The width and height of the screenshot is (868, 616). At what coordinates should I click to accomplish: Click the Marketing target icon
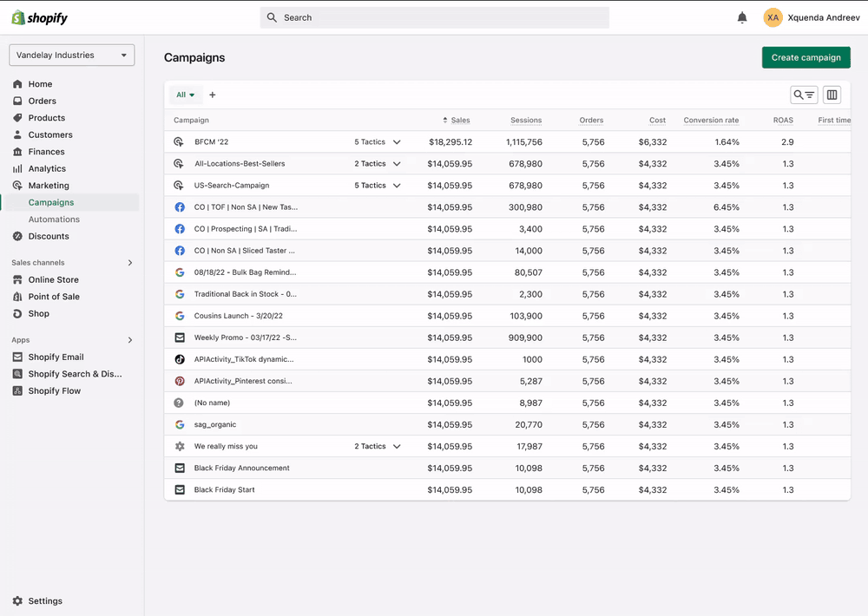coord(17,186)
